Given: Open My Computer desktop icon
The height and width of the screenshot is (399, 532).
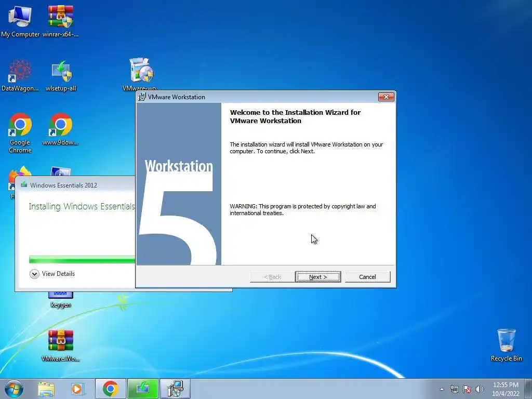Looking at the screenshot, I should coord(20,20).
